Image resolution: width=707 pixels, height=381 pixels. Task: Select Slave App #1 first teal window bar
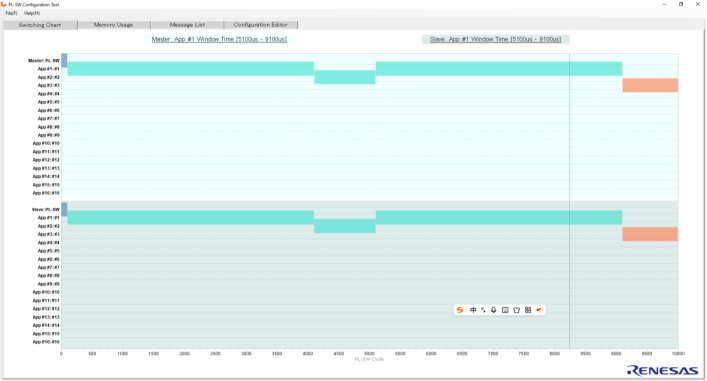click(x=191, y=217)
